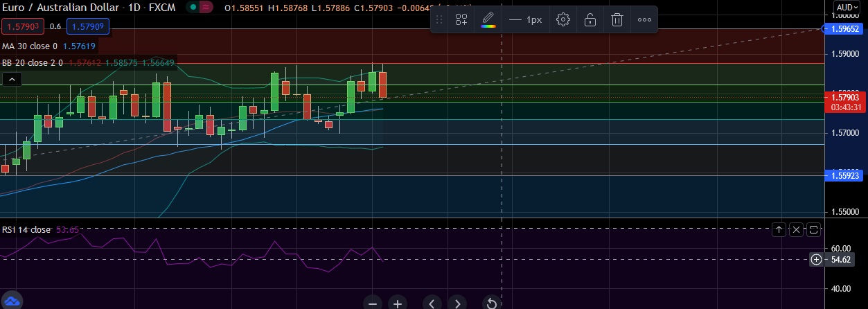The image size is (868, 309).
Task: Open the drawing templates icon in floating toolbar
Action: (461, 20)
